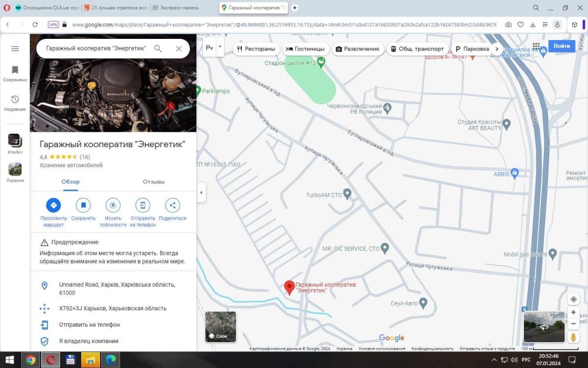Click the Войти sign-in button

(x=562, y=46)
